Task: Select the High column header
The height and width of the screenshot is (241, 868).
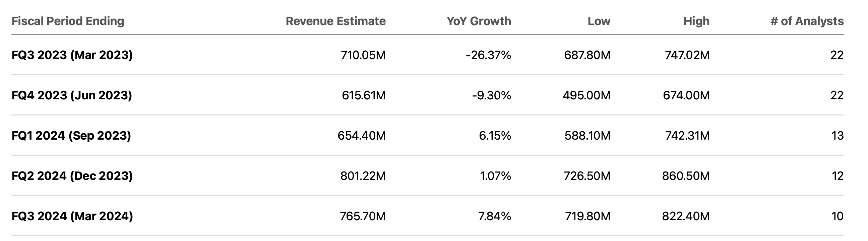Action: point(696,21)
